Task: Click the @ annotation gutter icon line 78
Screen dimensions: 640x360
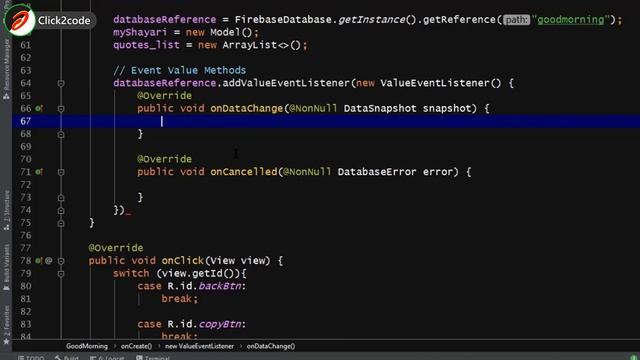Action: pyautogui.click(x=49, y=260)
